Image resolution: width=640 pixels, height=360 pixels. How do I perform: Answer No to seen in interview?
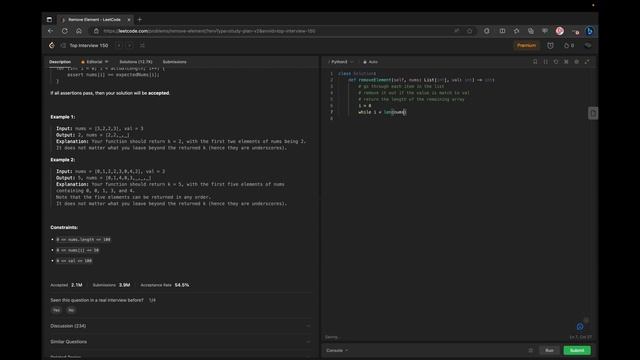pyautogui.click(x=71, y=310)
